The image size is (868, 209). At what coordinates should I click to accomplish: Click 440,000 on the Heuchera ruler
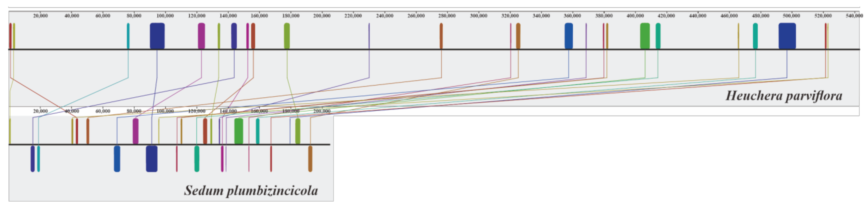tap(697, 15)
